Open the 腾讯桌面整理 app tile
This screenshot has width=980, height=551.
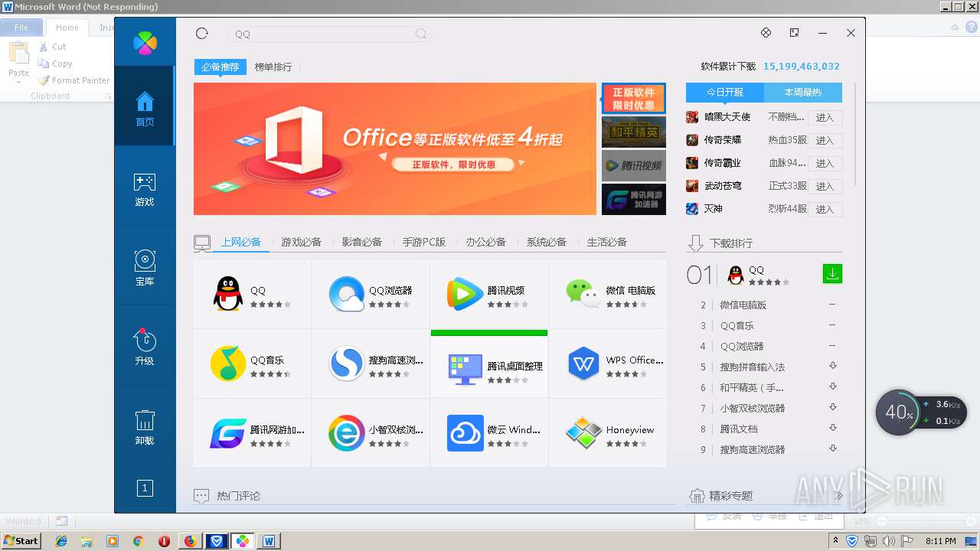click(x=489, y=364)
